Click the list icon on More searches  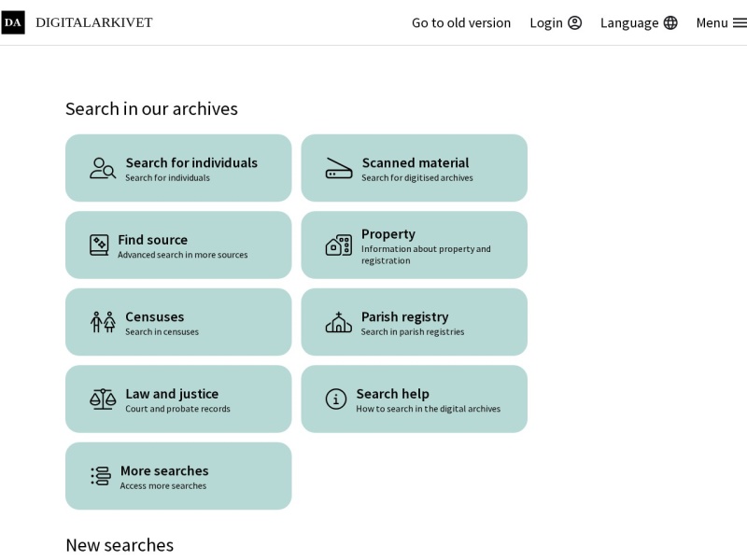pyautogui.click(x=101, y=476)
